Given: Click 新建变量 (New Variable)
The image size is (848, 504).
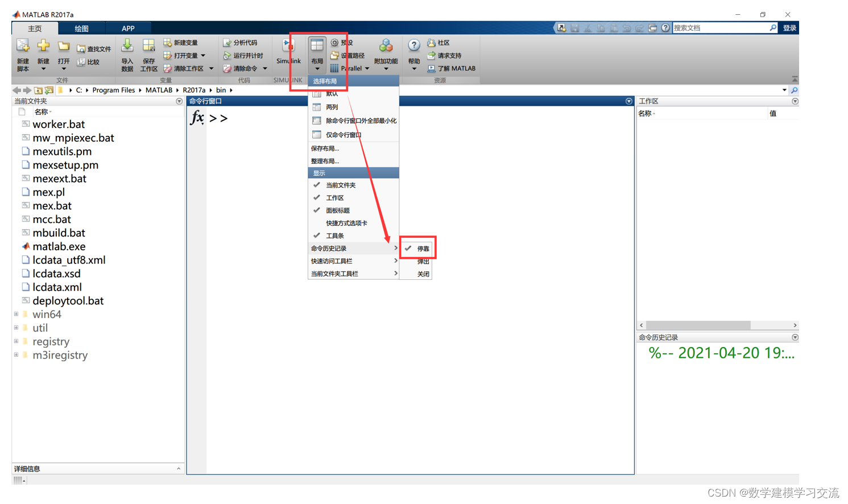Looking at the screenshot, I should click(181, 43).
